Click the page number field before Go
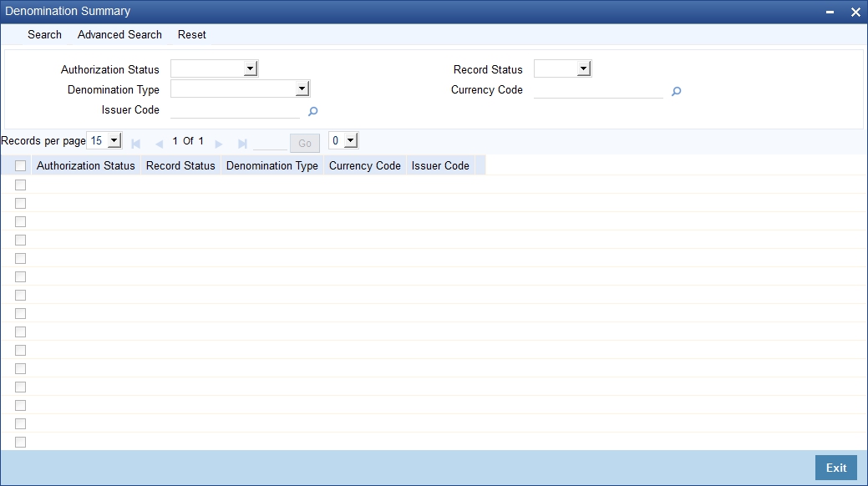Viewport: 868px width, 486px height. tap(270, 144)
